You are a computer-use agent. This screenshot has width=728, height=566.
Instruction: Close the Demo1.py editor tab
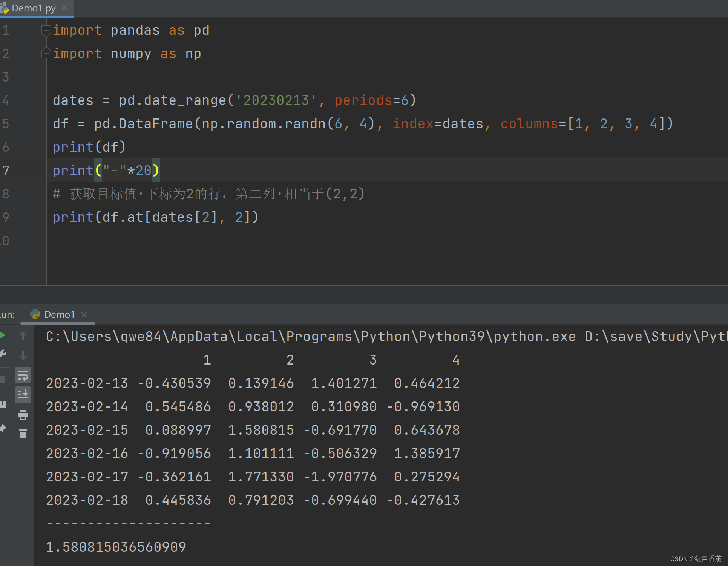point(64,8)
